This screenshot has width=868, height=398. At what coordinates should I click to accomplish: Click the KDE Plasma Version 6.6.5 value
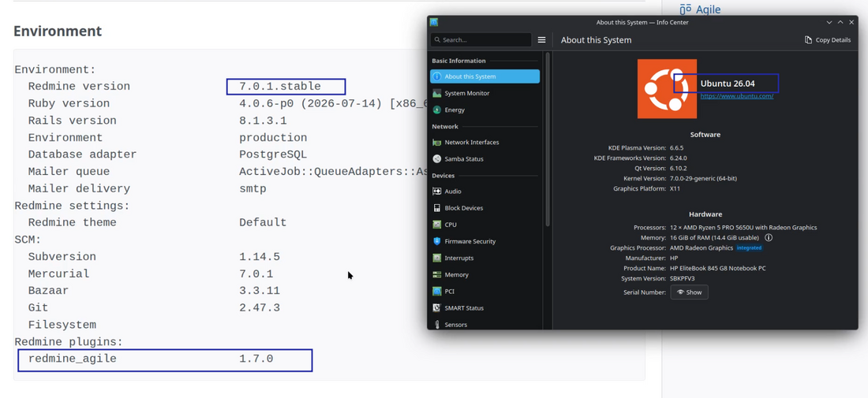click(x=676, y=147)
